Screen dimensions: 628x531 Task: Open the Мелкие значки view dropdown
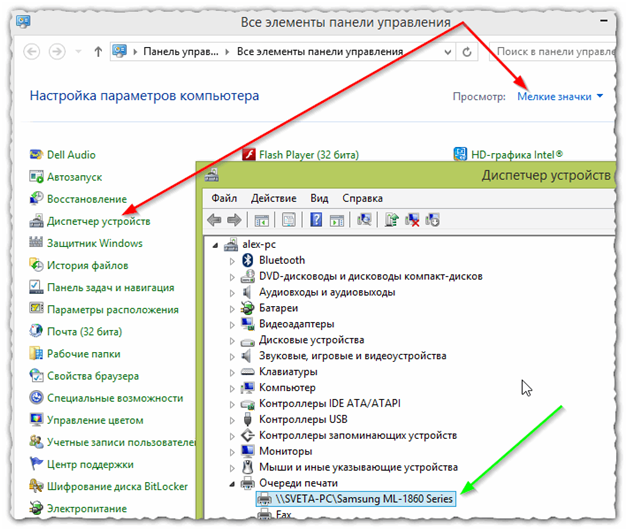[x=560, y=96]
